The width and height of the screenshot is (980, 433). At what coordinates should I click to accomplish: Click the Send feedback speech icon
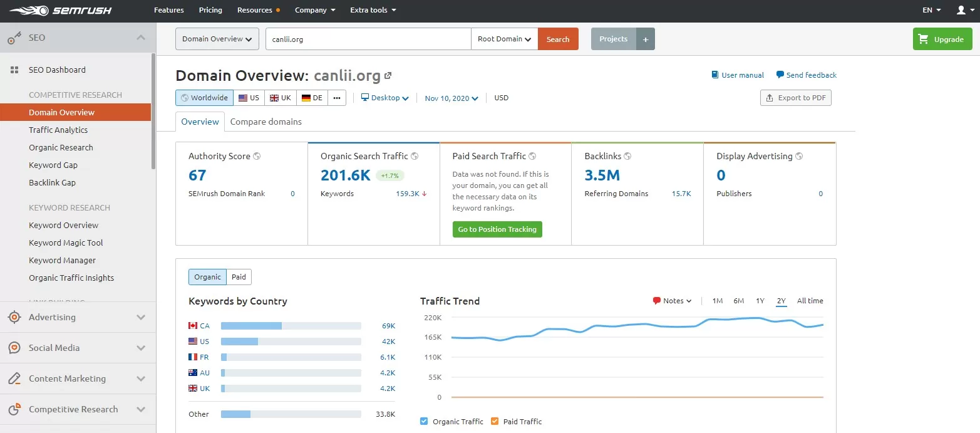[x=780, y=75]
